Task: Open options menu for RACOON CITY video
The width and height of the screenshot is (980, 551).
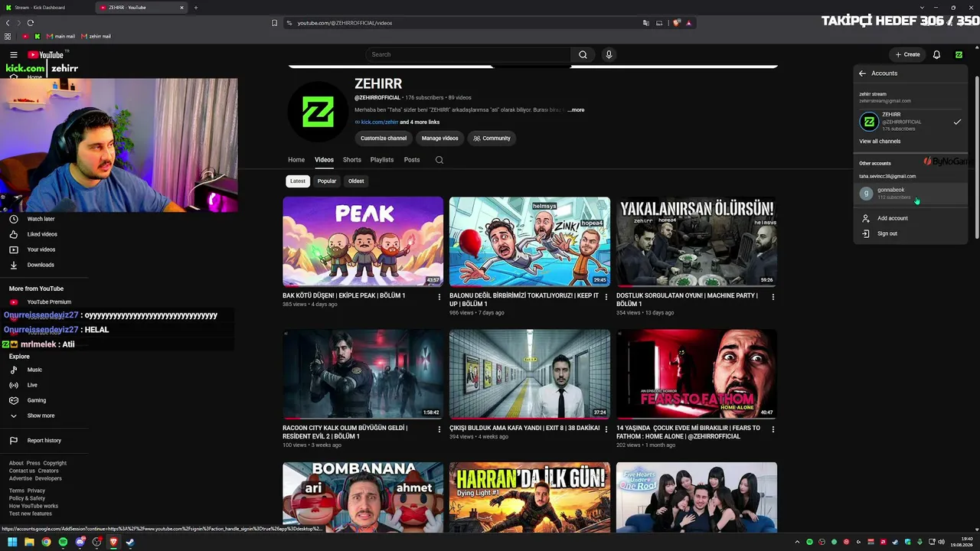Action: click(x=439, y=429)
